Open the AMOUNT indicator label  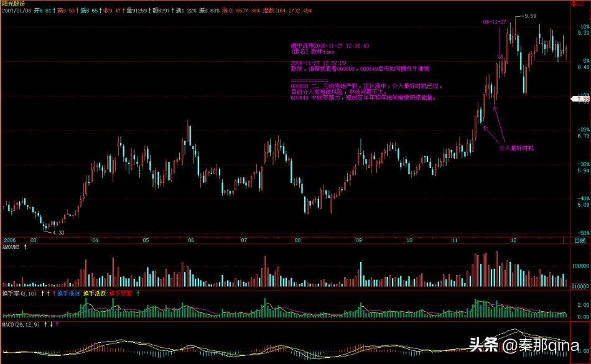[11, 248]
